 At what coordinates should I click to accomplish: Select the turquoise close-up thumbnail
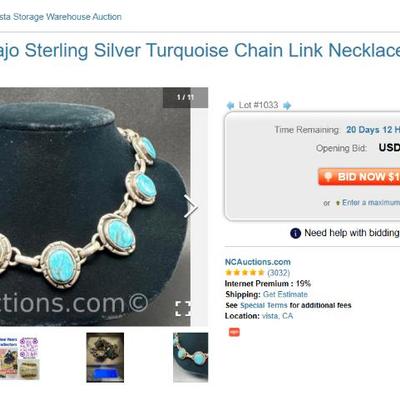point(191,357)
